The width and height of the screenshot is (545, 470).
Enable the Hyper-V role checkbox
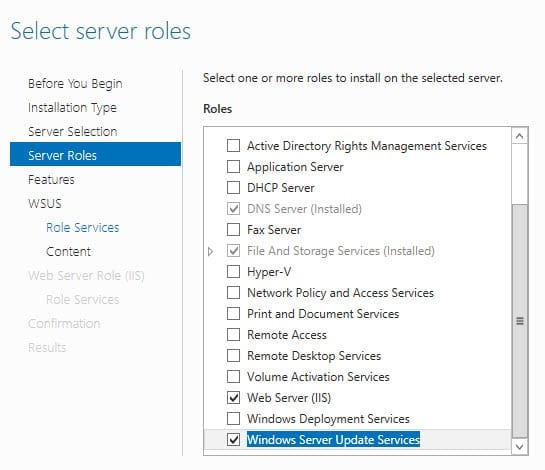pyautogui.click(x=233, y=272)
